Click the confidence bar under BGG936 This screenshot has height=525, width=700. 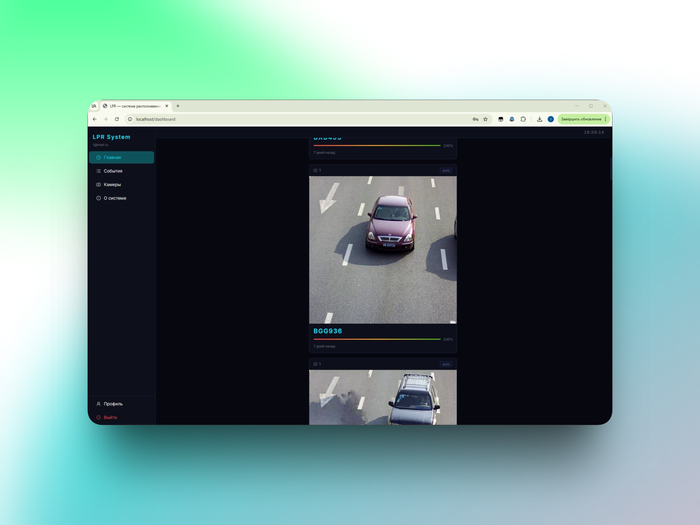coord(377,339)
